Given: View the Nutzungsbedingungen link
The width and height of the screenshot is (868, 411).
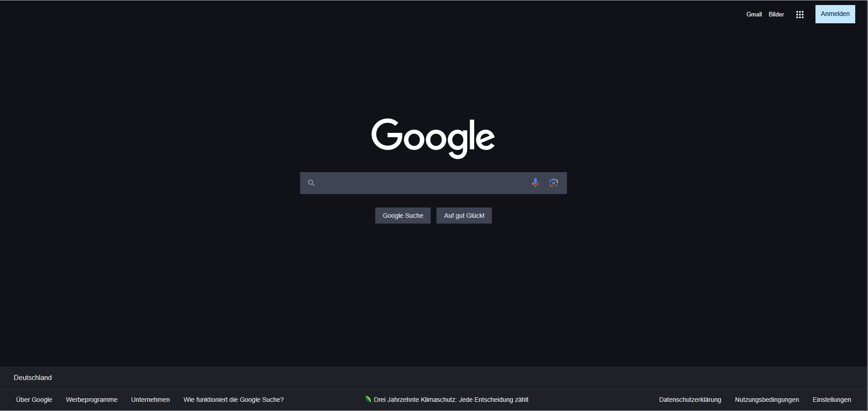Looking at the screenshot, I should [x=767, y=400].
